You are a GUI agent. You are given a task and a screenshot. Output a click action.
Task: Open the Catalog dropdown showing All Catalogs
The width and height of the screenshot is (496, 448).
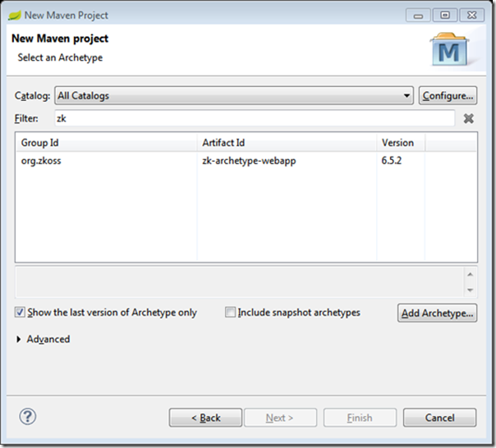[x=234, y=95]
